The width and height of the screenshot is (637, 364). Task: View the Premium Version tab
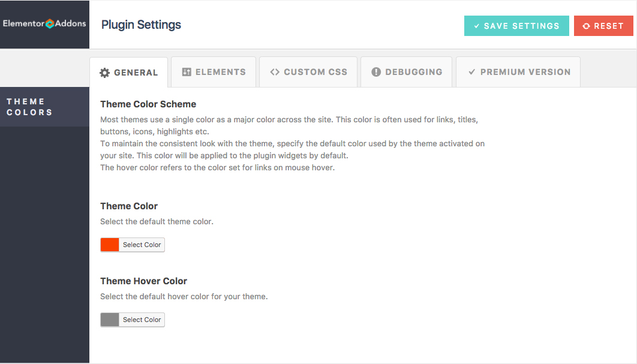[518, 72]
